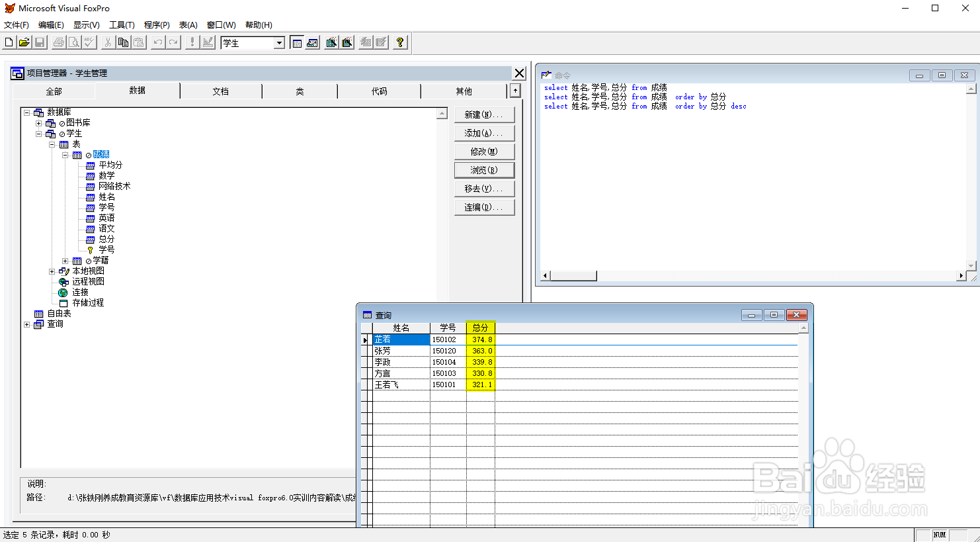This screenshot has height=542, width=980.
Task: Switch to the 其他 tab
Action: (464, 91)
